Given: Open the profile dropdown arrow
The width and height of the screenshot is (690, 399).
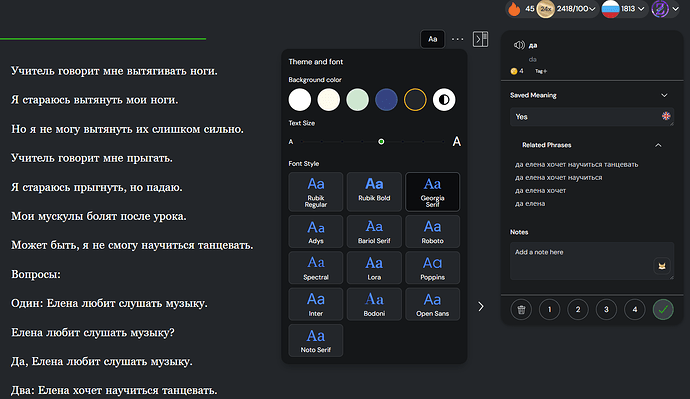Looking at the screenshot, I should [x=675, y=9].
